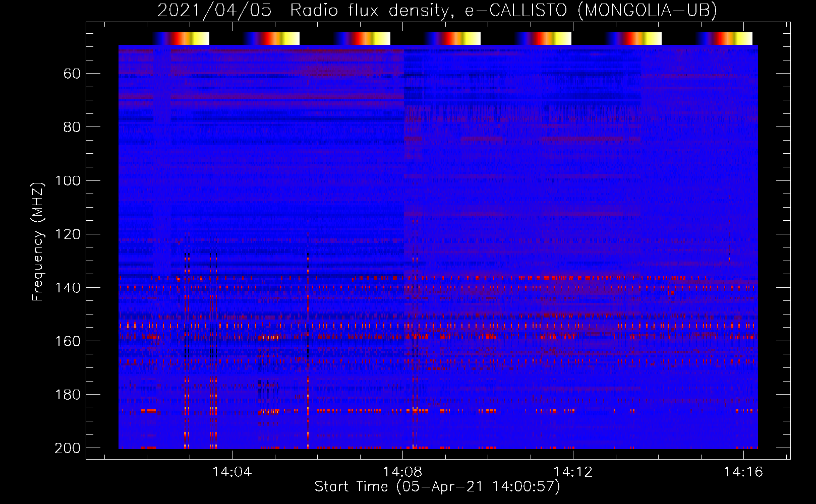This screenshot has height=504, width=816.
Task: Select the 180 frequency tick label
Action: pyautogui.click(x=68, y=394)
